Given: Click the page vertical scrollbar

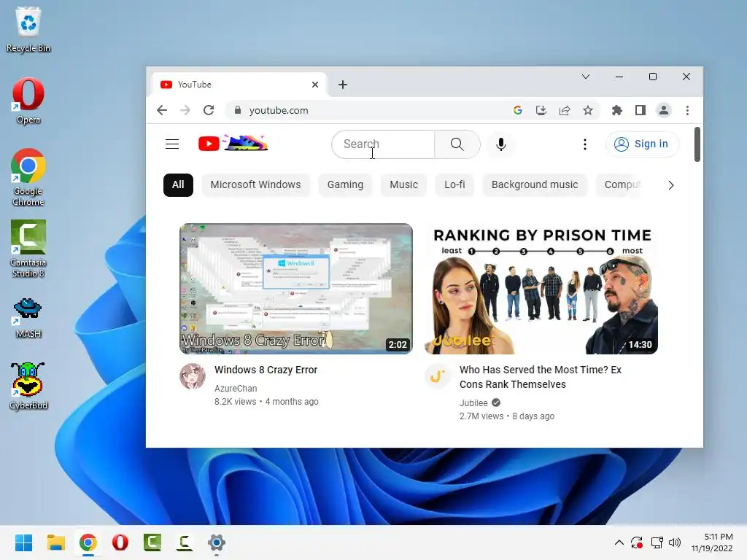Looking at the screenshot, I should [697, 144].
